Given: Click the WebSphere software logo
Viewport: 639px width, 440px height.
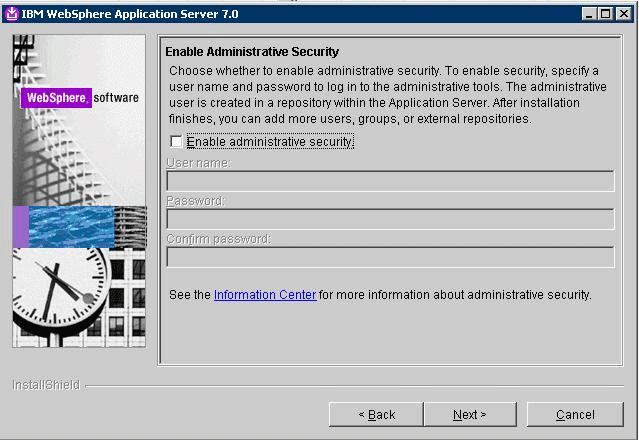Looking at the screenshot, I should coord(79,98).
